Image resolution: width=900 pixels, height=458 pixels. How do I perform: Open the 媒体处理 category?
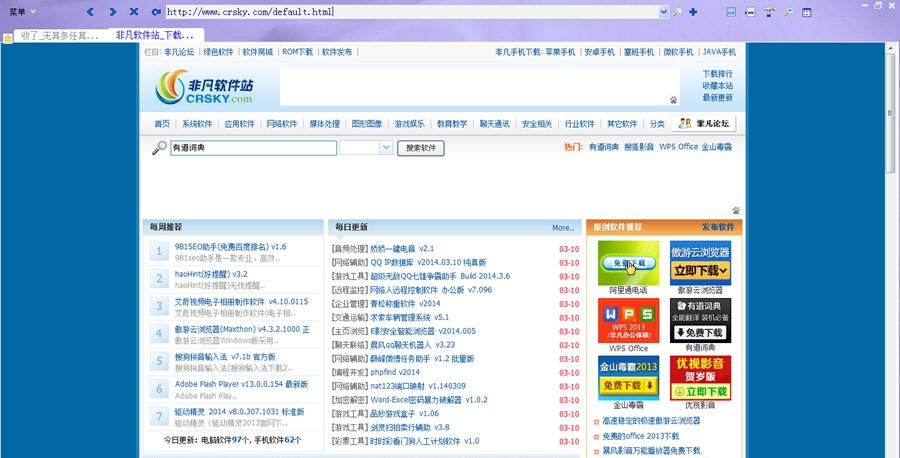[x=325, y=123]
